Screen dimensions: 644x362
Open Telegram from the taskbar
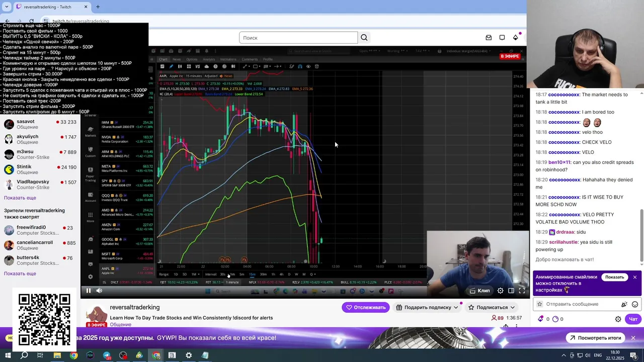tap(107, 355)
